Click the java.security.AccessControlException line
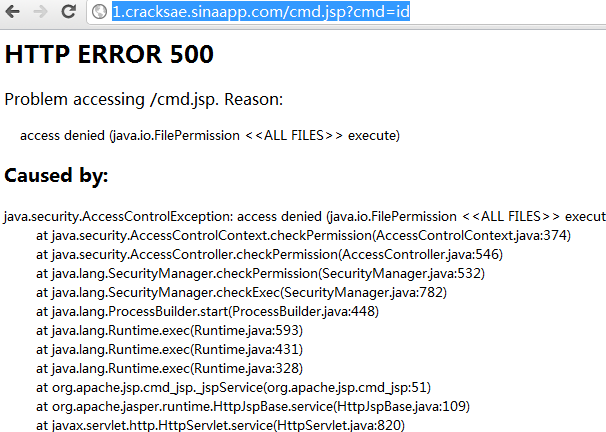 (x=300, y=216)
